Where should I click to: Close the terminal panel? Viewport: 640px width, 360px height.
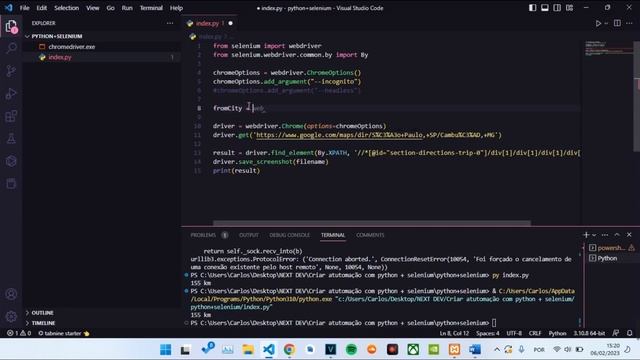point(629,235)
